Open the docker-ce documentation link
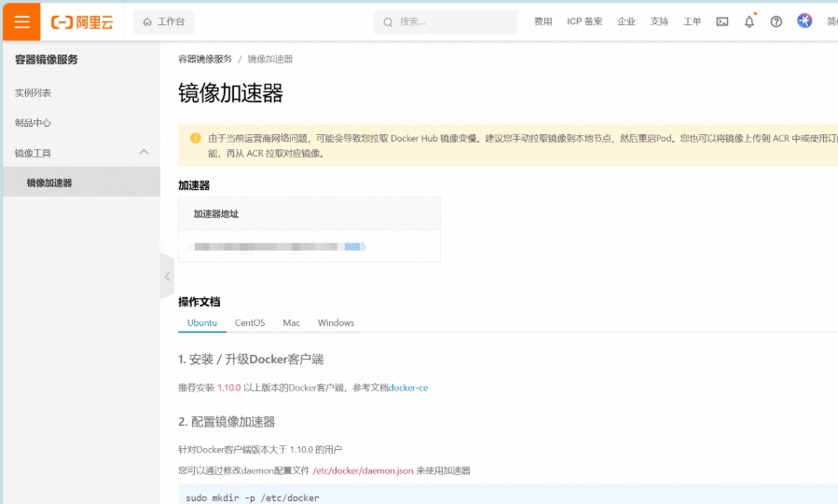Screen dimensions: 838x504 pyautogui.click(x=408, y=388)
